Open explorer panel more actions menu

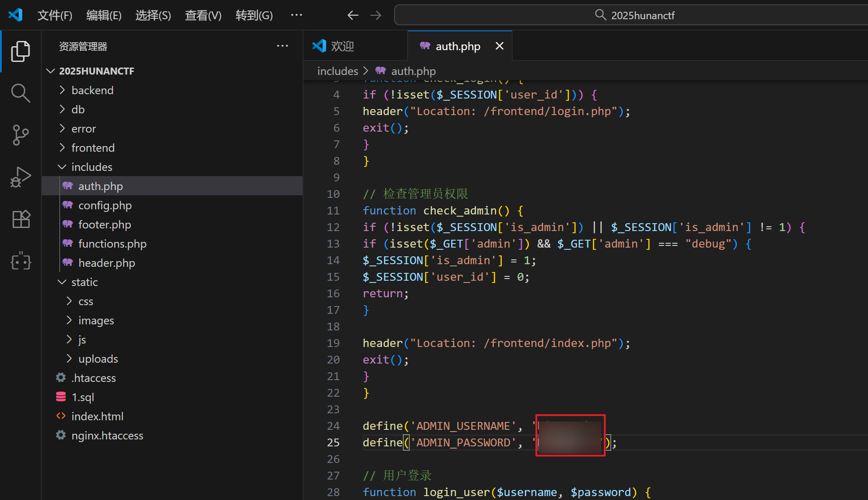[x=283, y=46]
